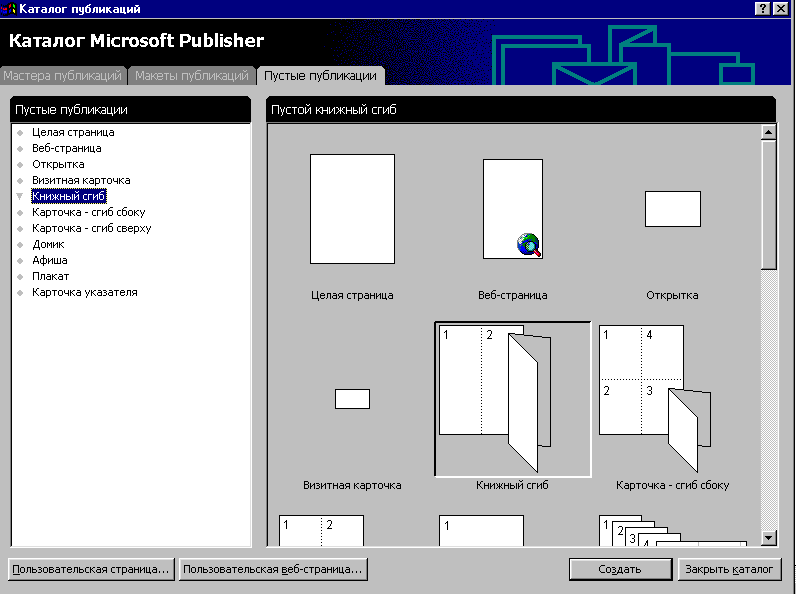Click the Веб-страница caption under thumbnail

coord(513,295)
